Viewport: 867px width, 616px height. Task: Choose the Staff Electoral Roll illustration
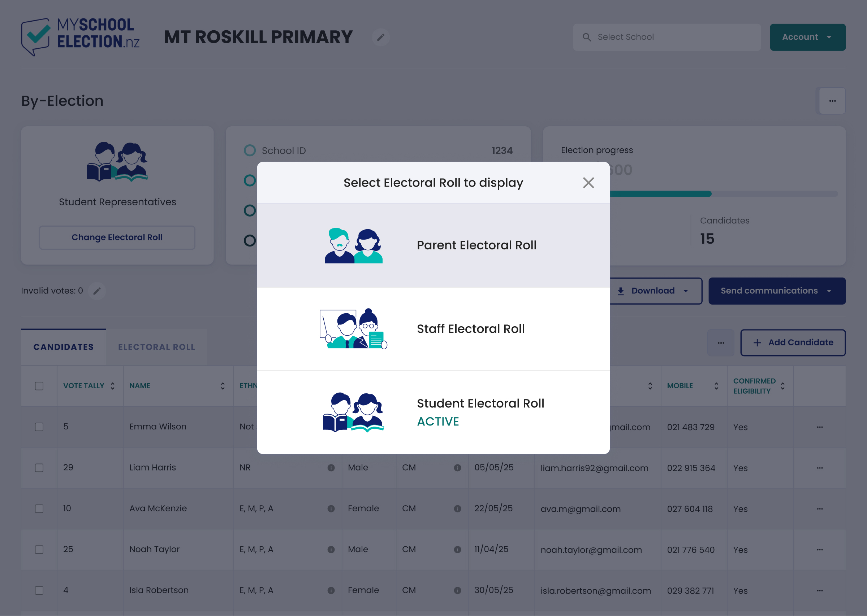(x=353, y=329)
